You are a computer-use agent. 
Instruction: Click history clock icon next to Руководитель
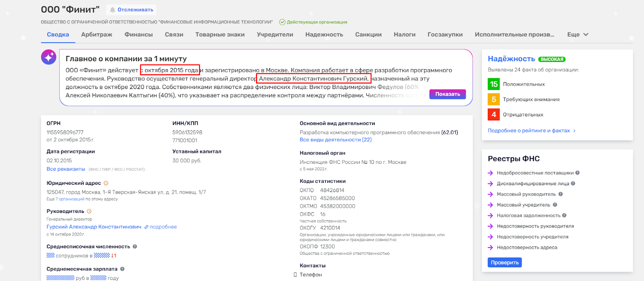point(89,211)
